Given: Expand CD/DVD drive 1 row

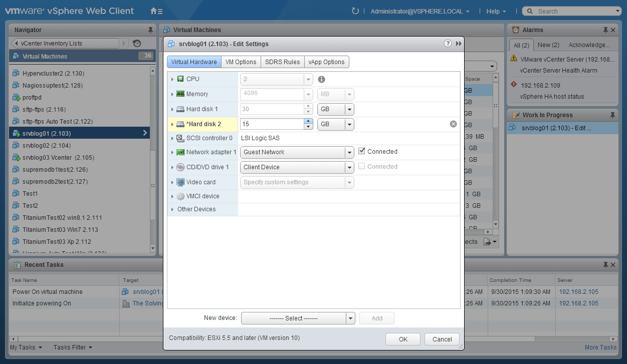Looking at the screenshot, I should point(172,167).
